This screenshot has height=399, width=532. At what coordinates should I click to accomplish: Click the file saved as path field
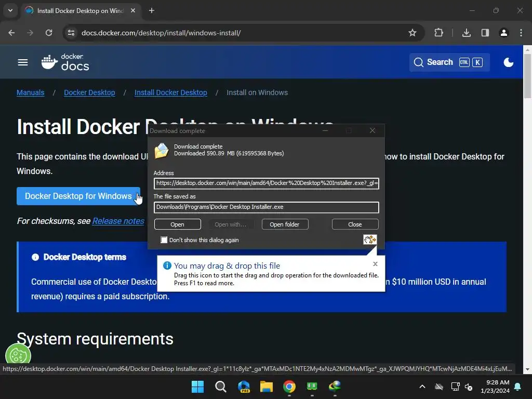(267, 207)
